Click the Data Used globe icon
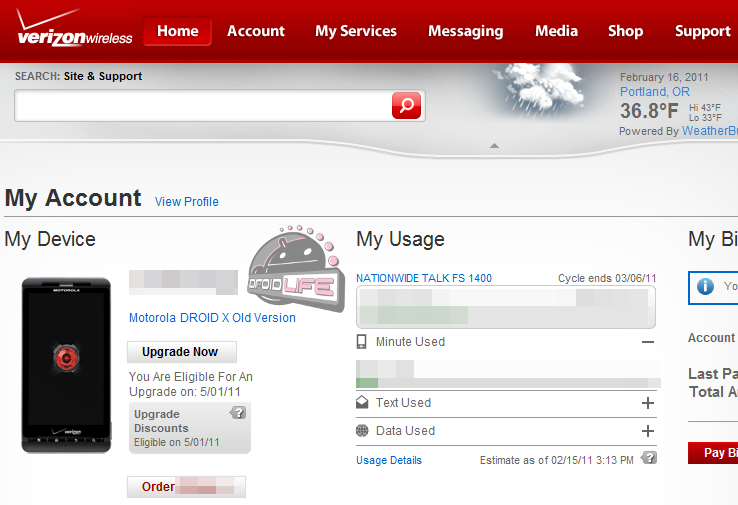 point(362,431)
